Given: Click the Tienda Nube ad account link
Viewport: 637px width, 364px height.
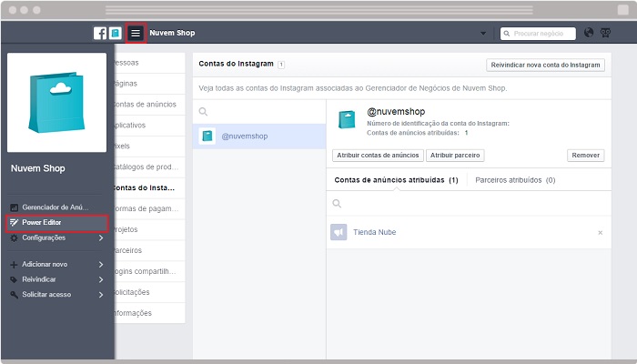Looking at the screenshot, I should point(375,232).
